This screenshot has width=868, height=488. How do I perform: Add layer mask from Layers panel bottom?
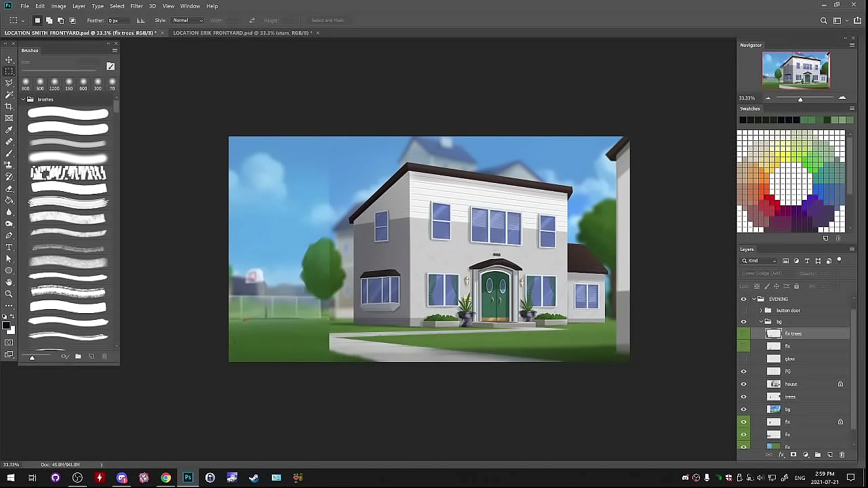tap(793, 455)
